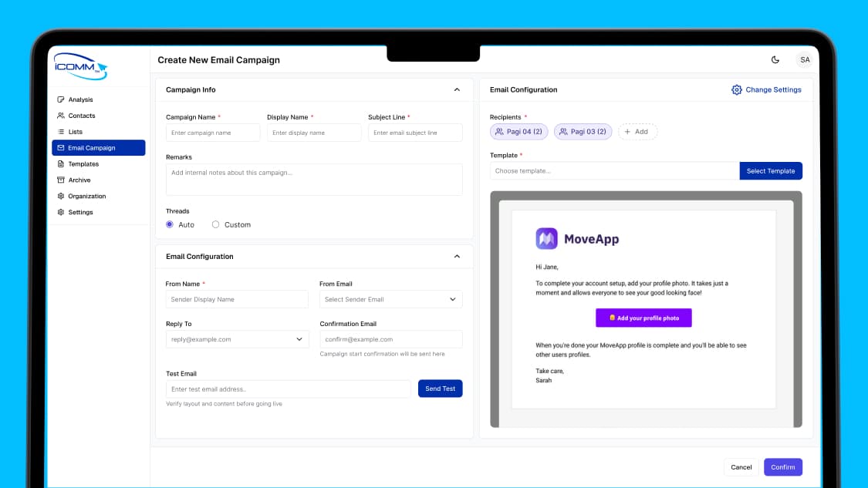Image resolution: width=868 pixels, height=488 pixels.
Task: Collapse the Campaign Info section
Action: click(457, 89)
